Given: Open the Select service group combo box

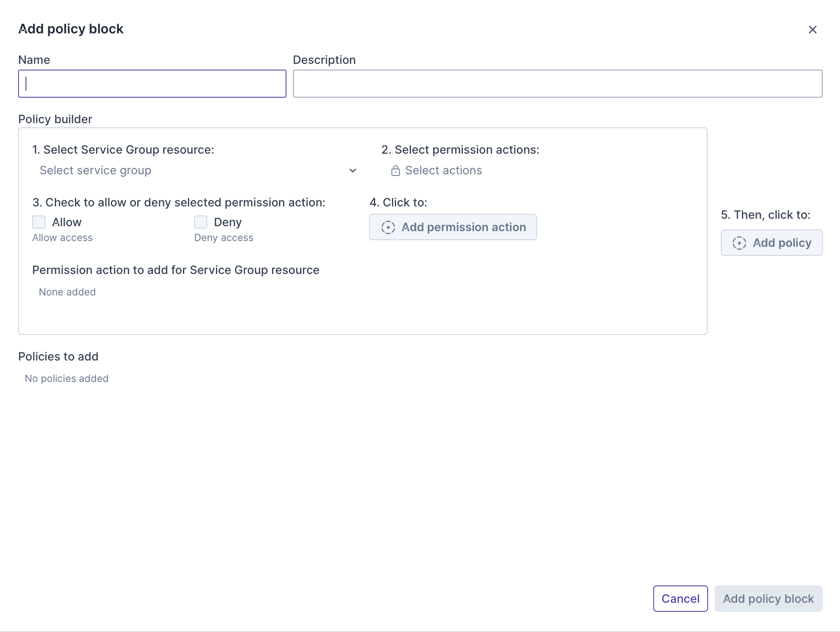Looking at the screenshot, I should coord(194,171).
